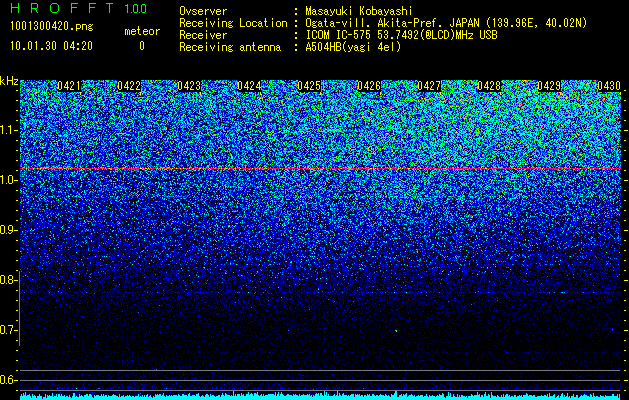629x400 pixels.
Task: Click the meteor count value 0
Action: pos(142,46)
